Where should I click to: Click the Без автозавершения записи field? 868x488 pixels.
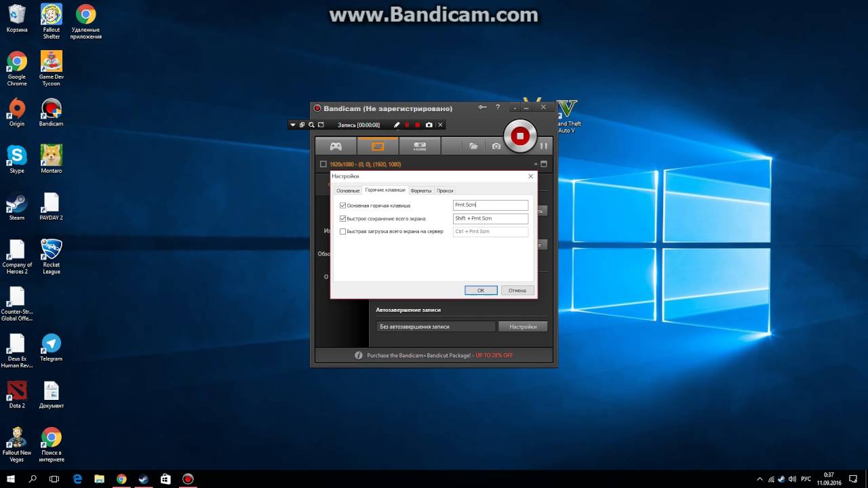click(x=435, y=326)
